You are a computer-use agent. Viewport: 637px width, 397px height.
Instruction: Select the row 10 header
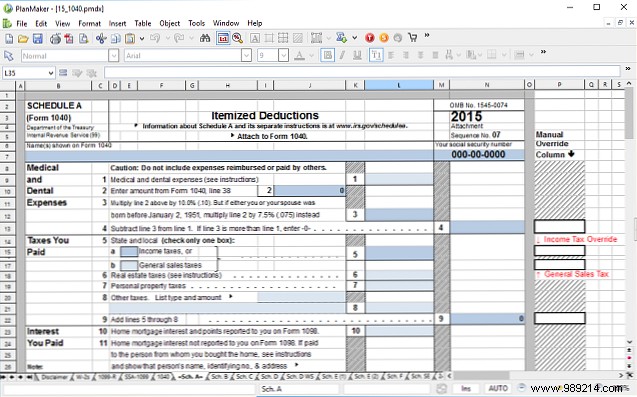point(7,191)
